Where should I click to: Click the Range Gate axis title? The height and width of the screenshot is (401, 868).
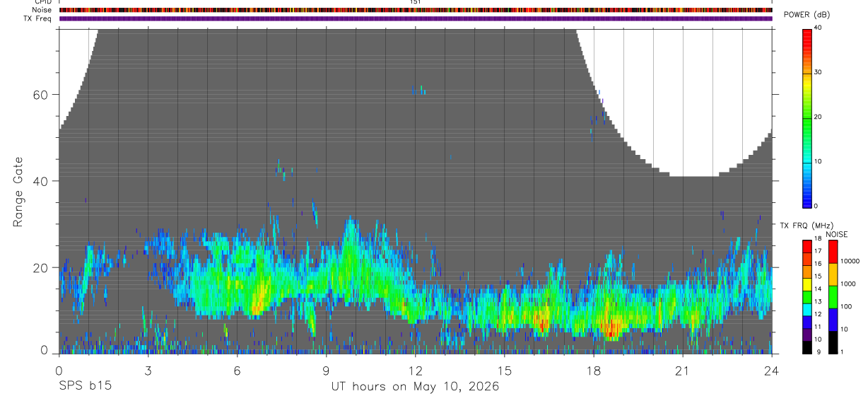(x=18, y=192)
